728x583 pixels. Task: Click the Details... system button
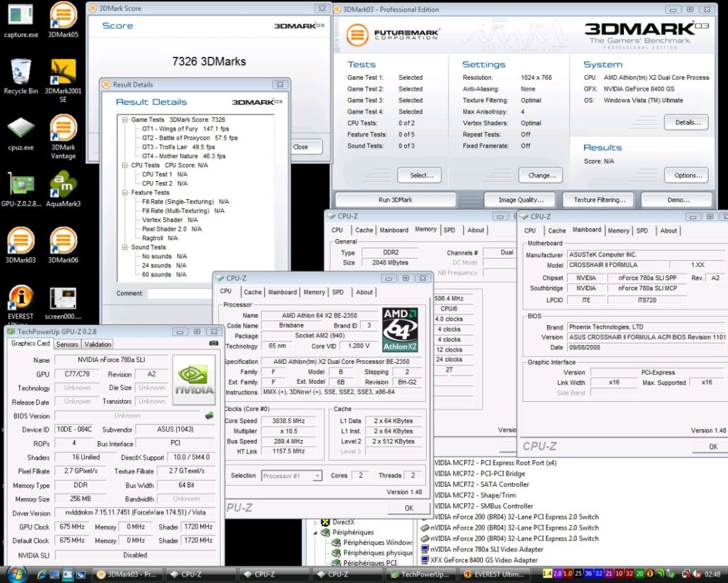click(x=687, y=122)
